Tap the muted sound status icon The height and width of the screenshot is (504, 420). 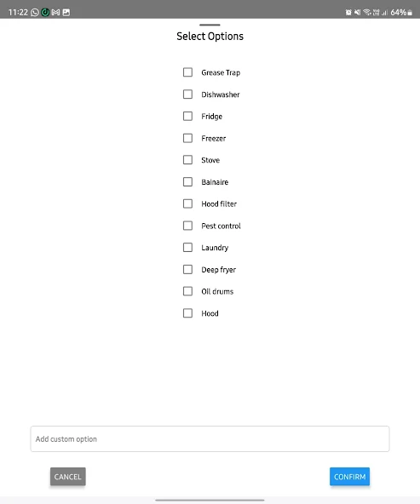click(x=357, y=12)
